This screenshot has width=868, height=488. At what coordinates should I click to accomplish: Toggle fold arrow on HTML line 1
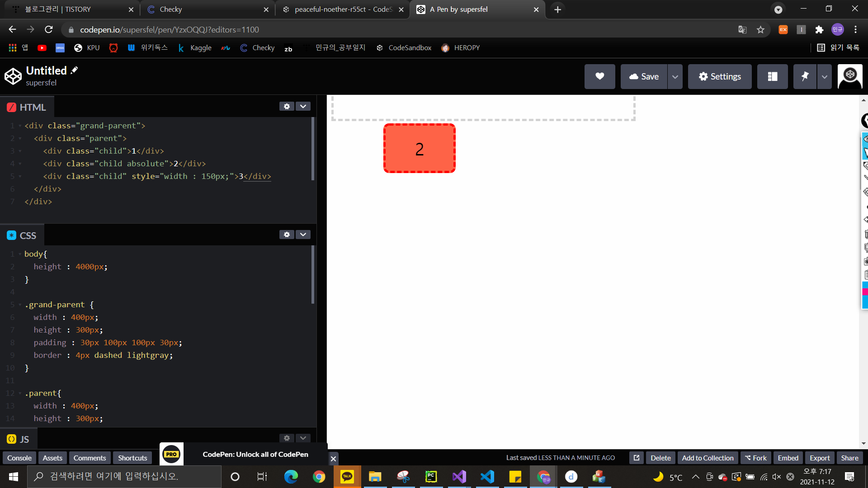20,126
